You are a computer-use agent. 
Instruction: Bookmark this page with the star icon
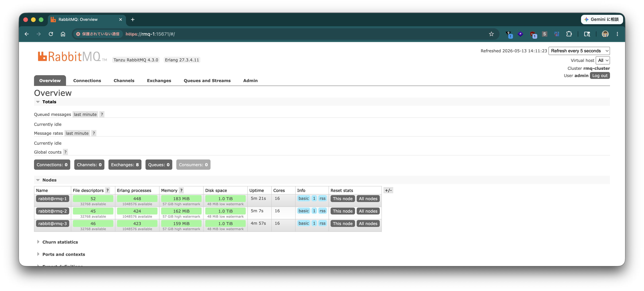pos(491,34)
